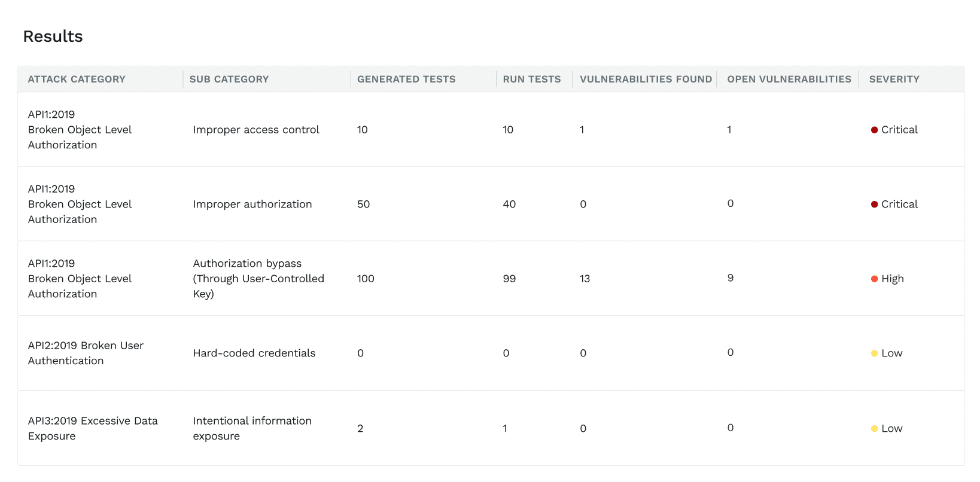Select Intentional information exposure entry
The width and height of the screenshot is (980, 482).
pos(252,428)
